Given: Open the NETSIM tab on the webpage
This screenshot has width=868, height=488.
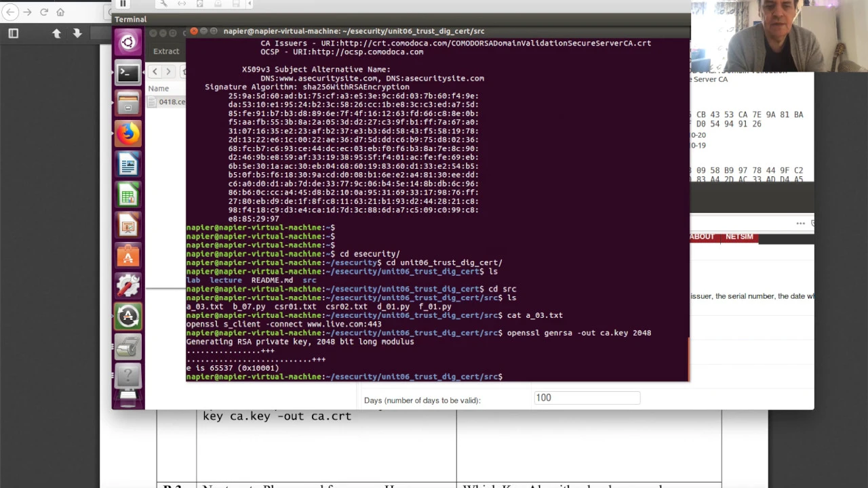Looking at the screenshot, I should (x=739, y=237).
